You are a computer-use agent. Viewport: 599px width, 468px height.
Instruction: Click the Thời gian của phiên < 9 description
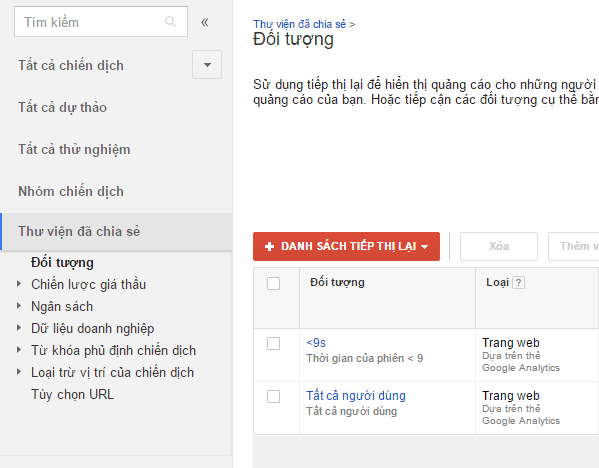[x=364, y=358]
